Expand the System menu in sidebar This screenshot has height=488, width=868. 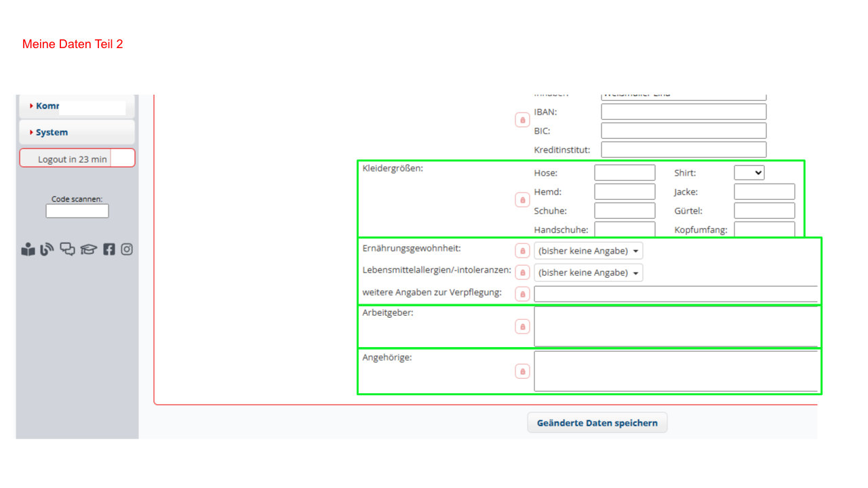(77, 132)
